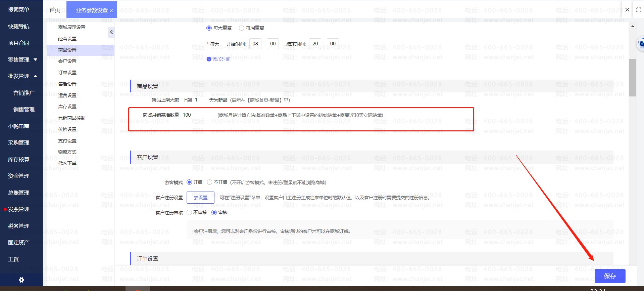Click the vertical scrollbar thumb
Viewport: 644px width, 291px height.
pyautogui.click(x=633, y=78)
